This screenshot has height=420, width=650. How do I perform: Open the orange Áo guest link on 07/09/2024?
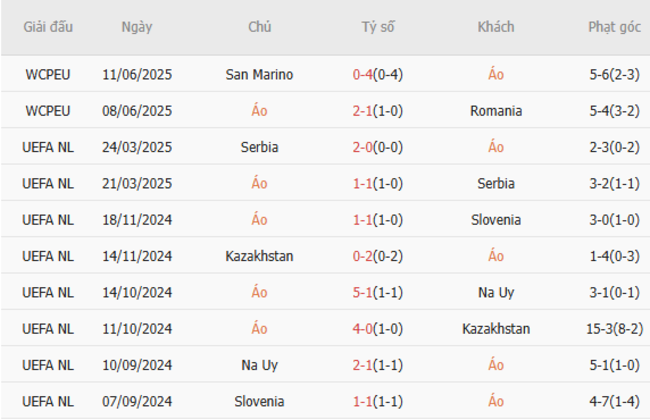point(496,402)
